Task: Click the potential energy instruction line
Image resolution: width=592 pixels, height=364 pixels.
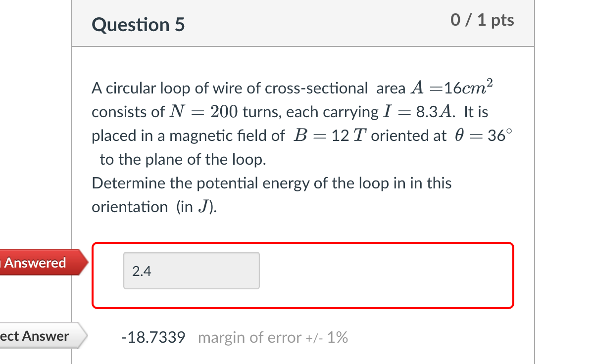Action: click(271, 183)
